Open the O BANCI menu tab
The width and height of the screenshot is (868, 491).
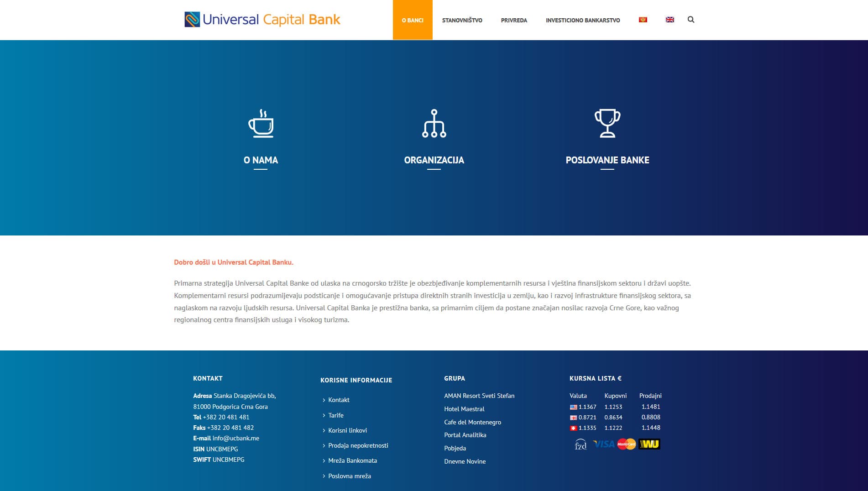click(x=413, y=20)
